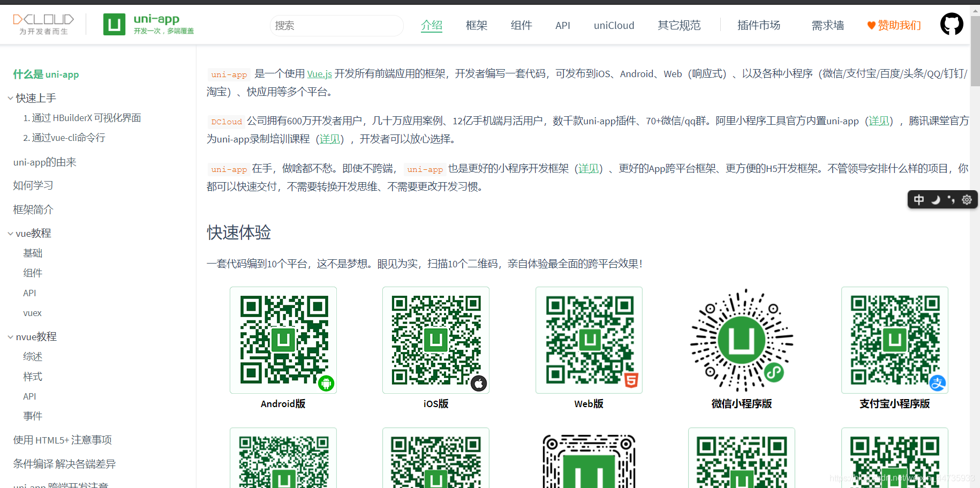Viewport: 980px width, 488px height.
Task: Click the 支付宝小程序版 QR code
Action: tap(895, 340)
